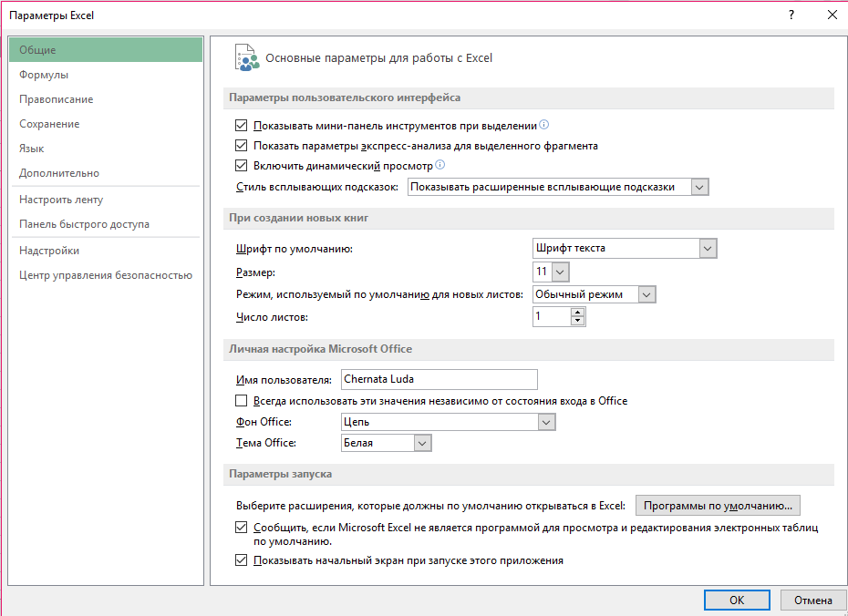Viewport: 848px width, 616px height.
Task: Decrease Число листов with down arrow
Action: 577,321
